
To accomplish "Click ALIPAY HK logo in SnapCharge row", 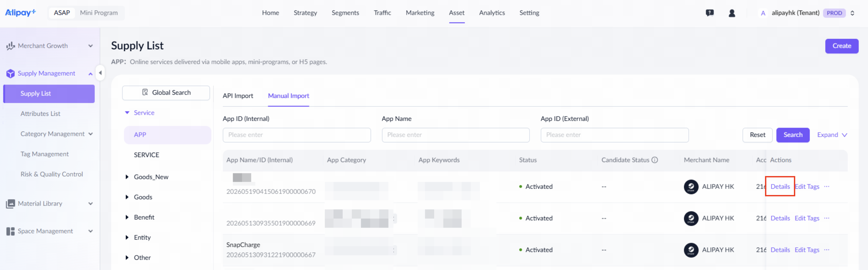I will pos(691,250).
